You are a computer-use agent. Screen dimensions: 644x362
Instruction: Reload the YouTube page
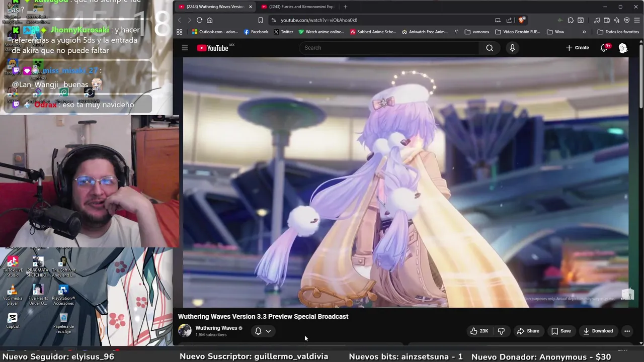pos(199,20)
